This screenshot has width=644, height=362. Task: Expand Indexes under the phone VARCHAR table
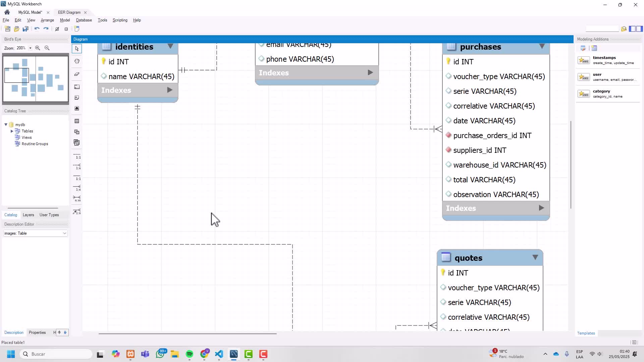(370, 72)
